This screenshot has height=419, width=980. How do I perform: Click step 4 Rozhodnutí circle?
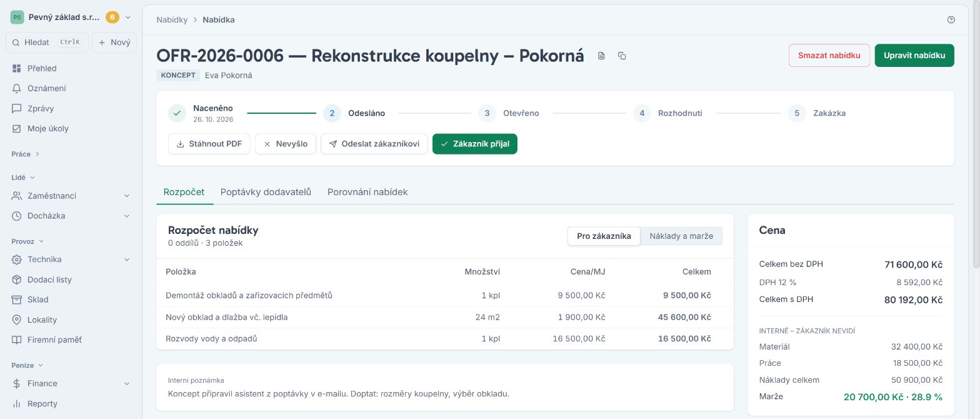(642, 113)
